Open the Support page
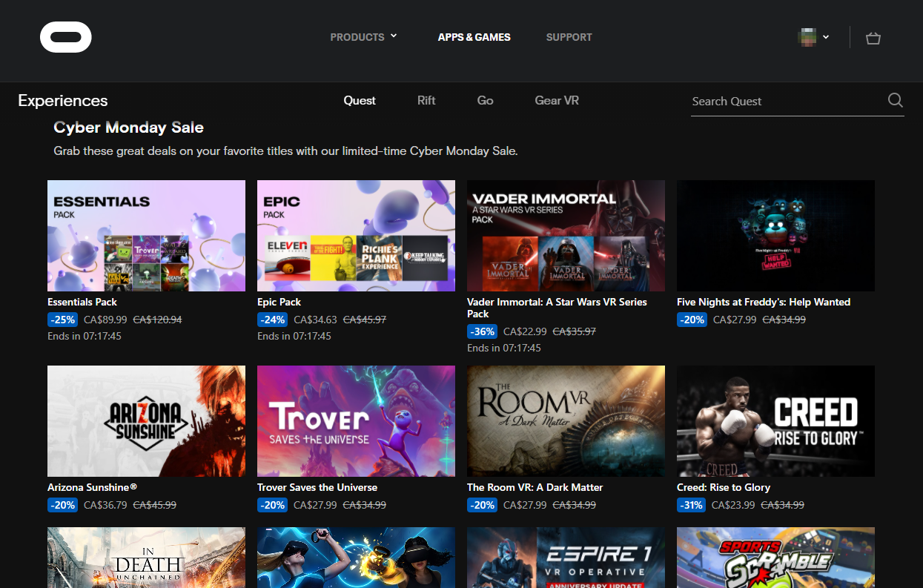The image size is (923, 588). [569, 37]
